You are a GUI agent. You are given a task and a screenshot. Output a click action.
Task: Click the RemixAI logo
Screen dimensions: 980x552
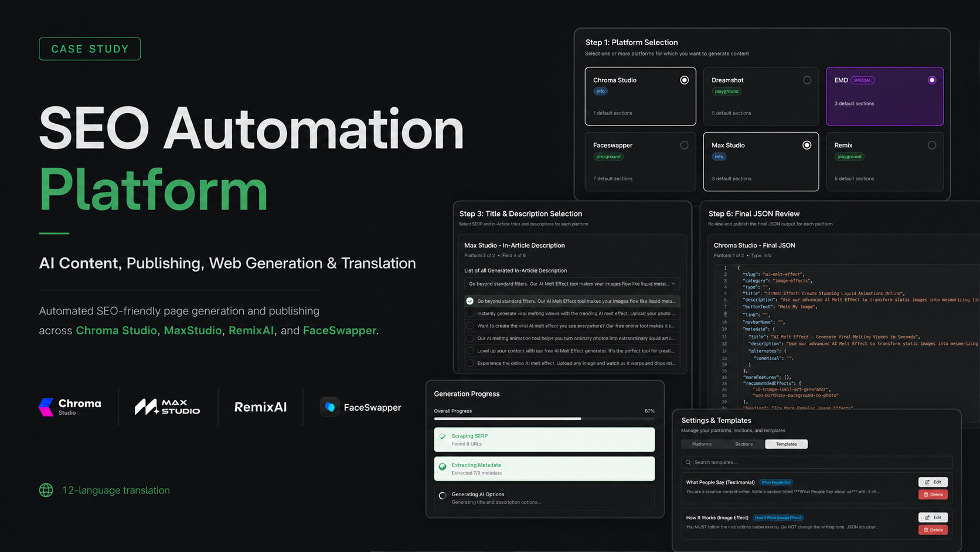tap(261, 407)
